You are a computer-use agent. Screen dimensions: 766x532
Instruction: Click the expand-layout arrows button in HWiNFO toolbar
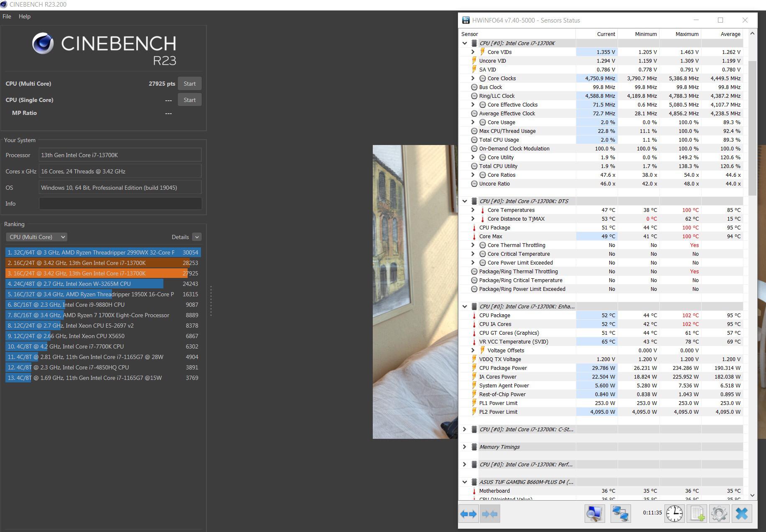tap(468, 514)
